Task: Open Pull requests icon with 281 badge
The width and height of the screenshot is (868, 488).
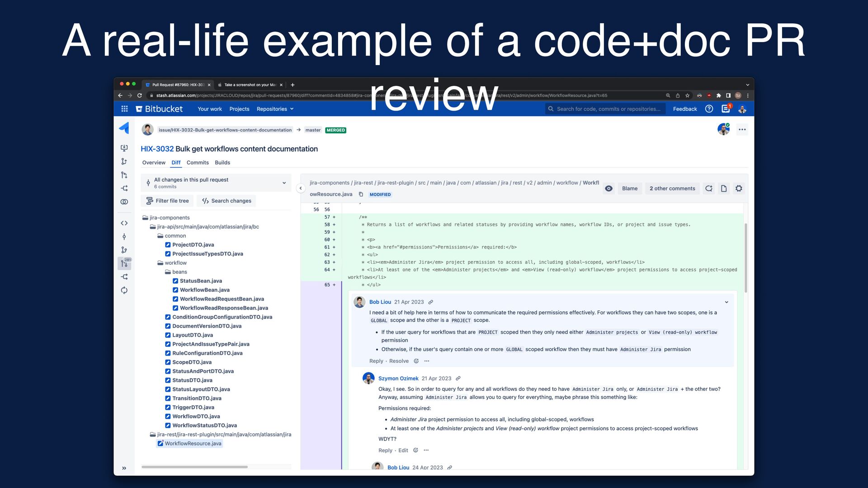Action: pyautogui.click(x=124, y=263)
